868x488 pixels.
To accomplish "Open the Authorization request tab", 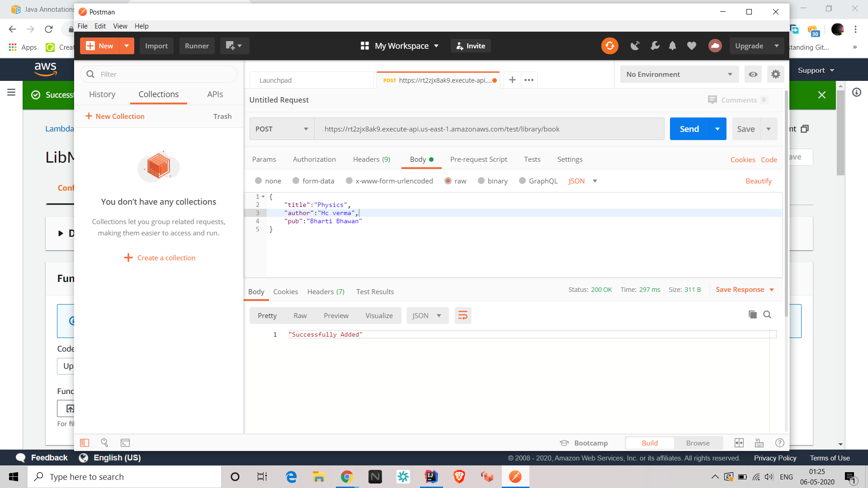I will (314, 159).
